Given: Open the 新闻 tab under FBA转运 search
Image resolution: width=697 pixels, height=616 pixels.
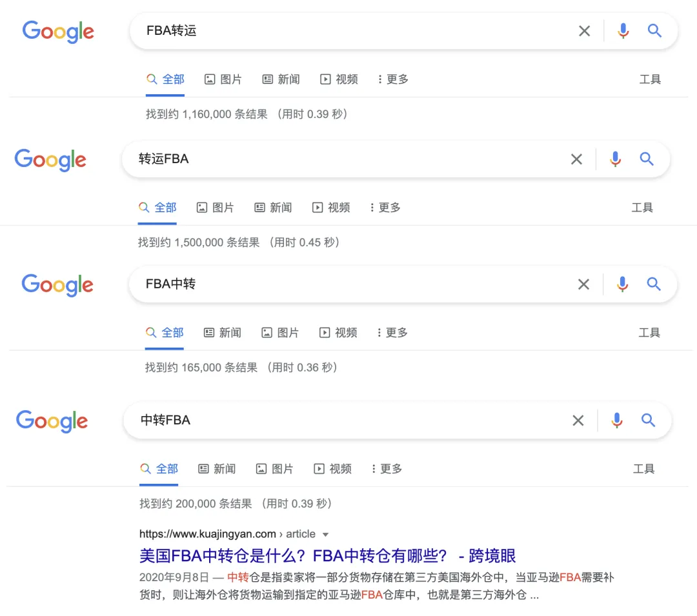Looking at the screenshot, I should 281,79.
